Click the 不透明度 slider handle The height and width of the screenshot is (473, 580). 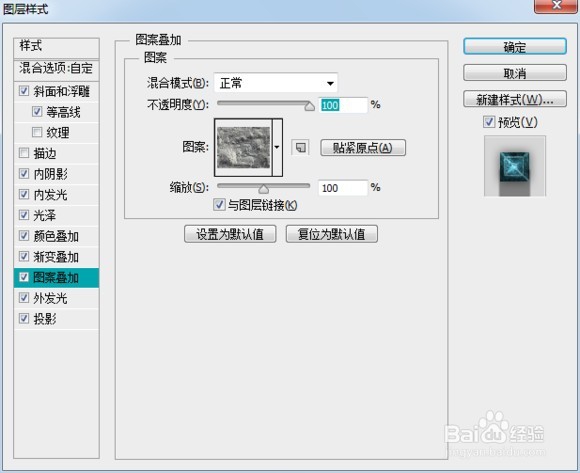tap(309, 107)
